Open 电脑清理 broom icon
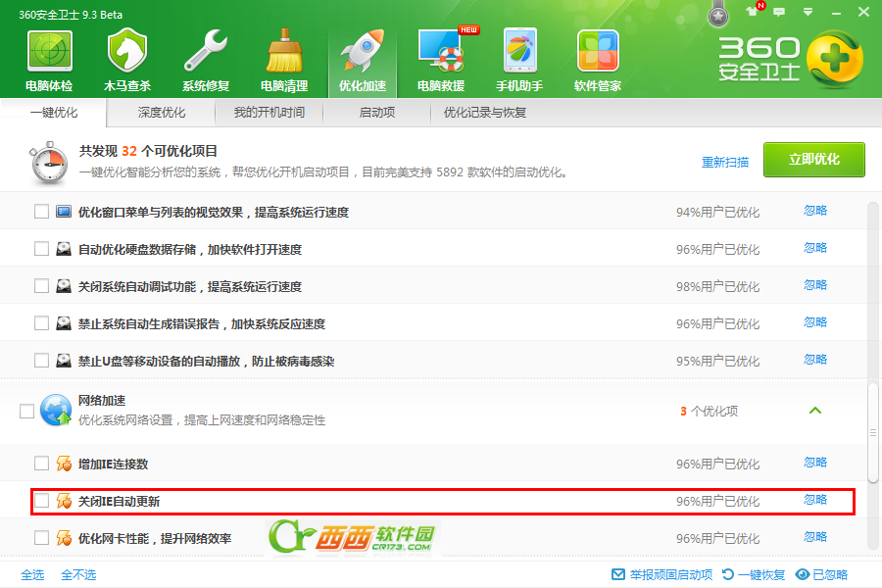 [284, 51]
